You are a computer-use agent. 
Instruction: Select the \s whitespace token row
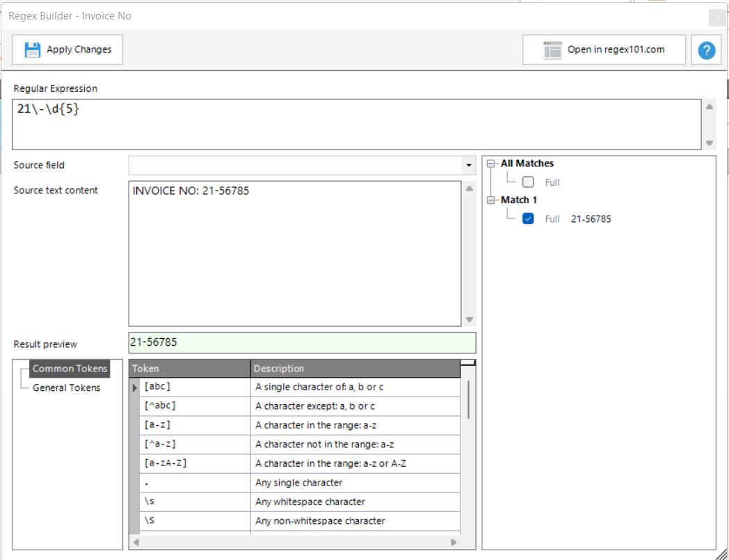(x=195, y=502)
